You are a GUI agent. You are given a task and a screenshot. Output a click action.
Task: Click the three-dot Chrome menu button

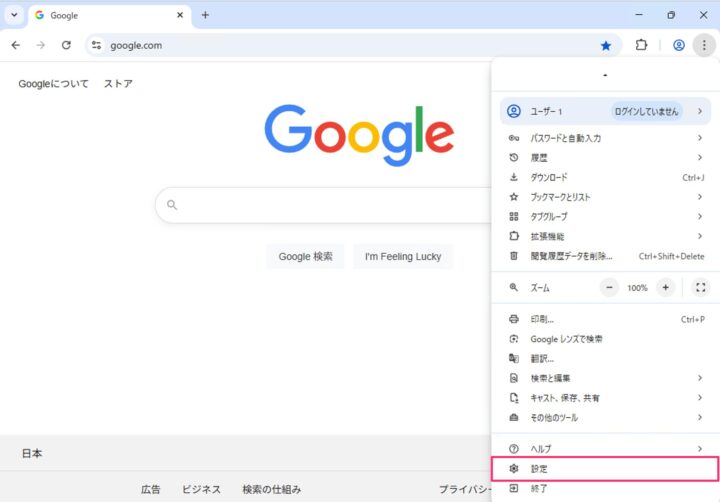(704, 45)
